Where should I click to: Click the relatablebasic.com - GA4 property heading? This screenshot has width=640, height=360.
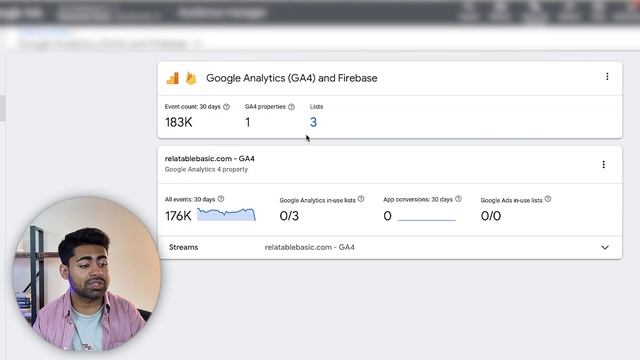(x=209, y=158)
